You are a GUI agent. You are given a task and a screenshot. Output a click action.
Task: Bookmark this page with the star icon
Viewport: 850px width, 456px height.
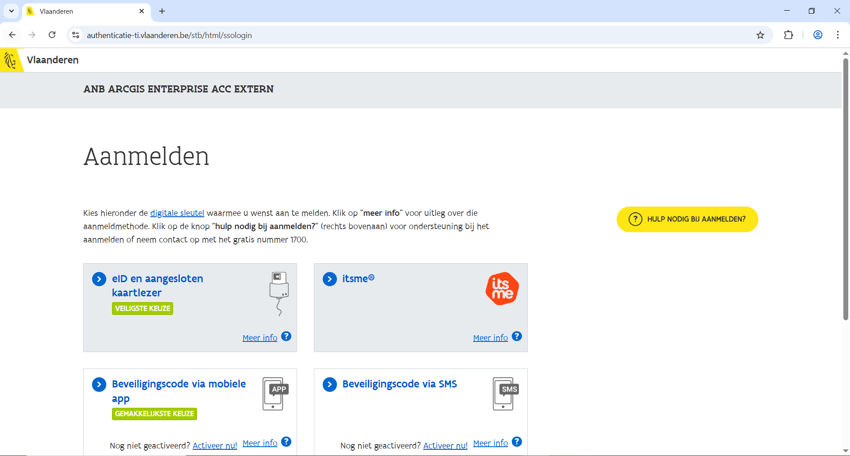click(x=760, y=35)
